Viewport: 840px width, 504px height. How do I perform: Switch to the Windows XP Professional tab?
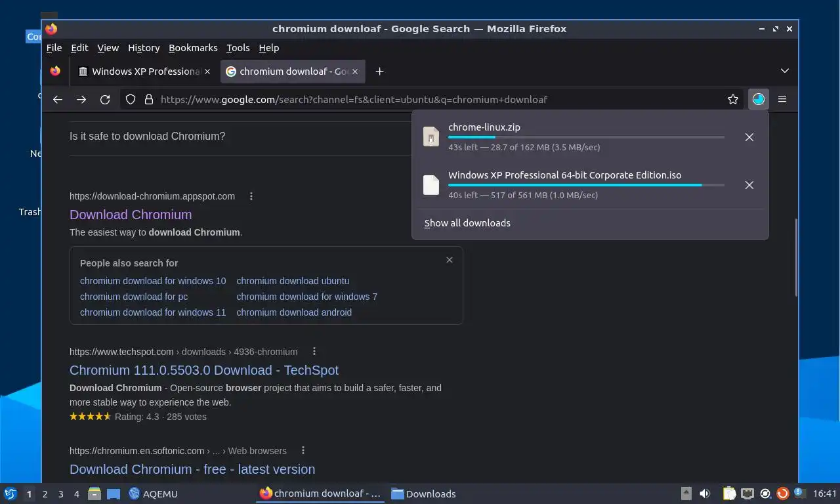pos(144,72)
